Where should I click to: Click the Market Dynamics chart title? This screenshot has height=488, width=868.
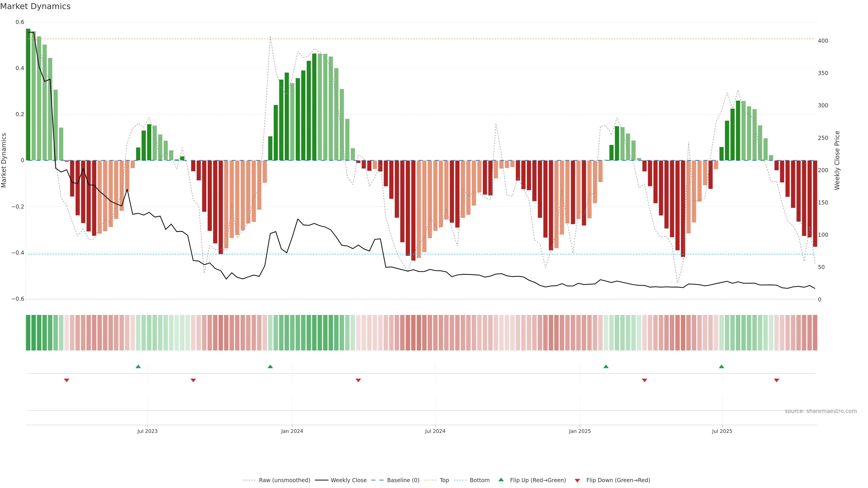tap(35, 6)
